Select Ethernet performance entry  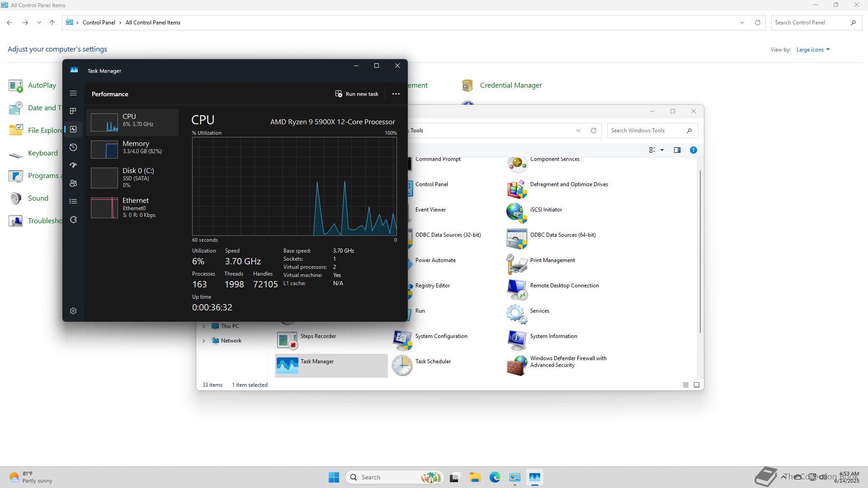point(132,207)
